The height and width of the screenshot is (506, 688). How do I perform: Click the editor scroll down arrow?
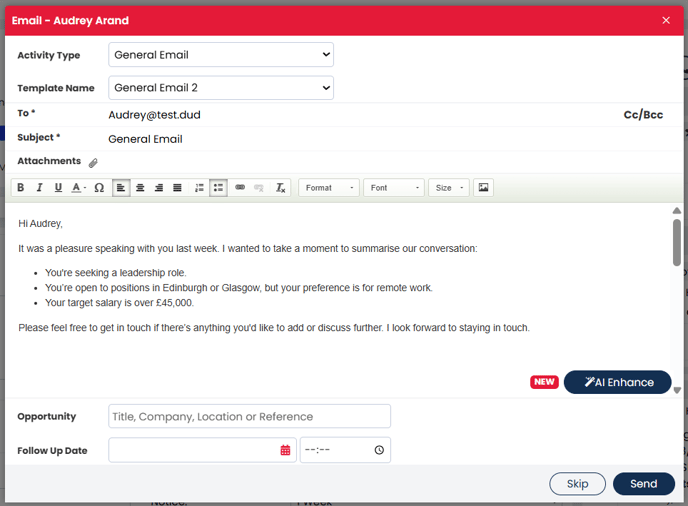[x=677, y=390]
